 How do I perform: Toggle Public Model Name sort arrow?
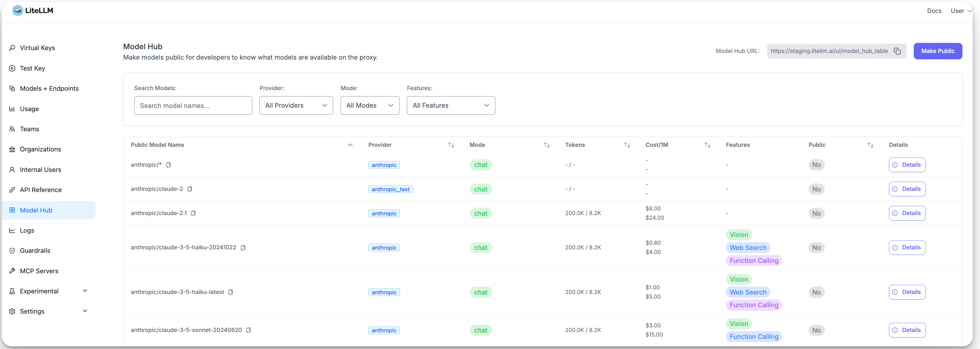(x=350, y=145)
